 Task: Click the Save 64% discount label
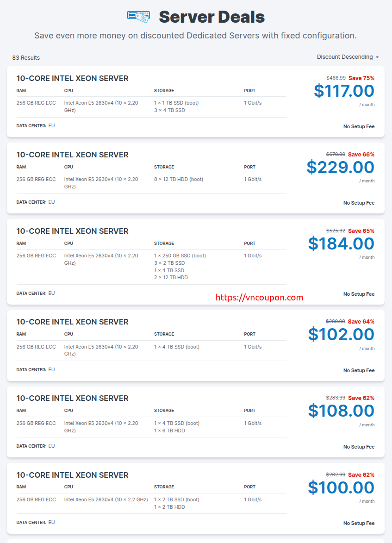(361, 322)
